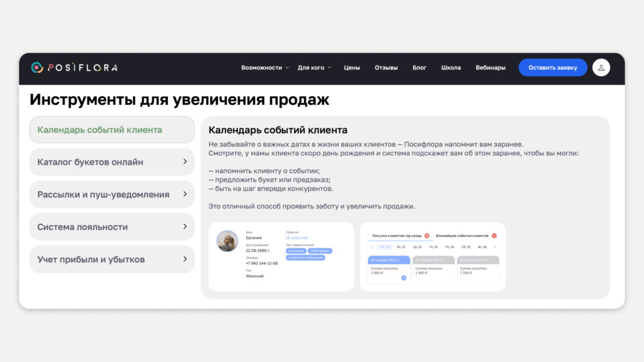The width and height of the screenshot is (644, 362).
Task: Click the red badge on upcoming events tab
Action: (x=494, y=236)
